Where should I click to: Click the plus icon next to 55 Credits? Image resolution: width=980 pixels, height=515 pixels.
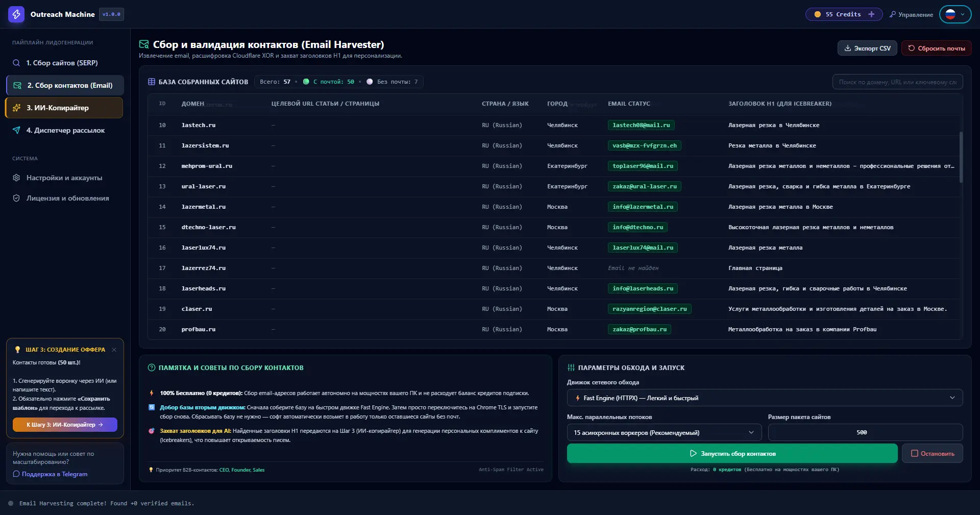click(x=871, y=14)
